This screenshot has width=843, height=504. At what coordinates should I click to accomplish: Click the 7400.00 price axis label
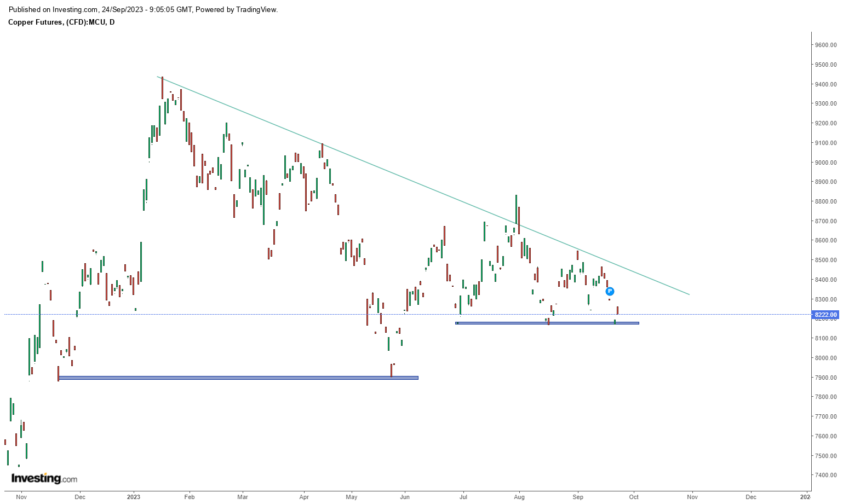825,475
